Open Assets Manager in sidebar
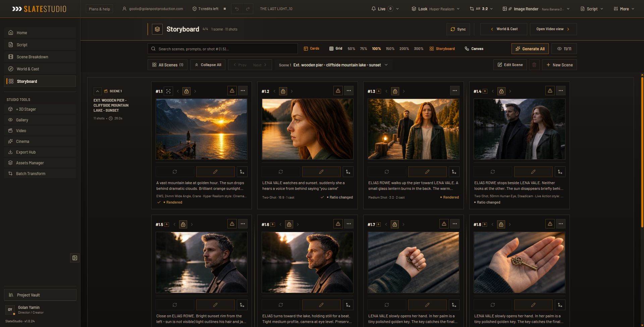Screen dimensions: 644x327 pyautogui.click(x=40, y=163)
